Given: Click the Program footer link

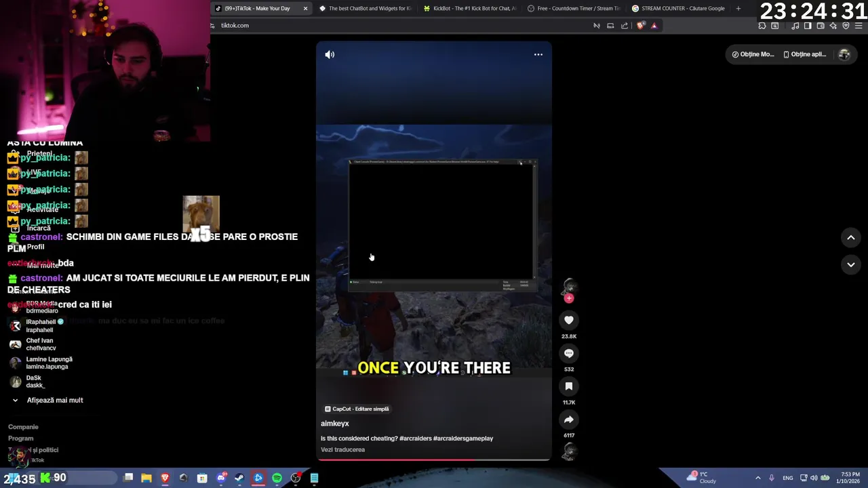Looking at the screenshot, I should tap(20, 439).
